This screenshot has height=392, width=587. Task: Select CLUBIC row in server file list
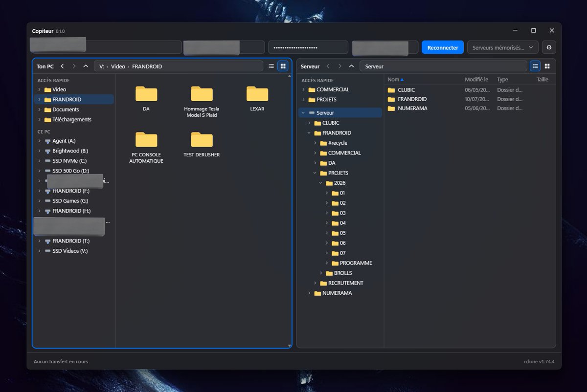pos(470,90)
